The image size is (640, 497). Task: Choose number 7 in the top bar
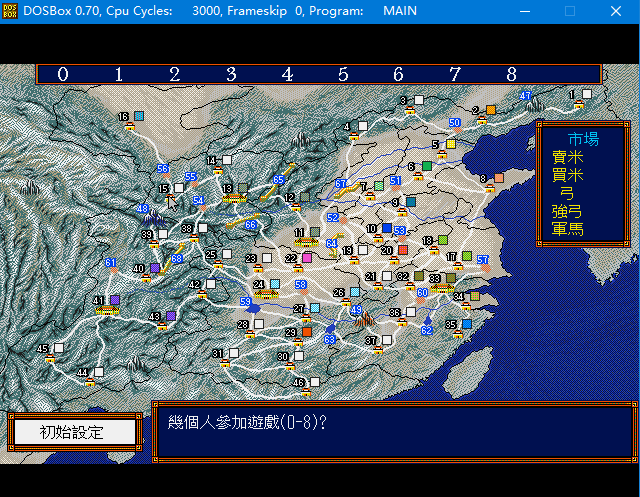coord(455,74)
